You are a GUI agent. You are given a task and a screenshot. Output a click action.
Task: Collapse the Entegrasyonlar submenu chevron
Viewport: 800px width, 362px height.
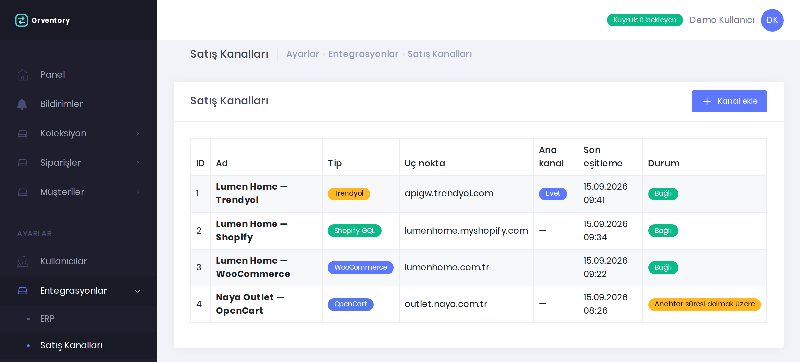(x=138, y=291)
